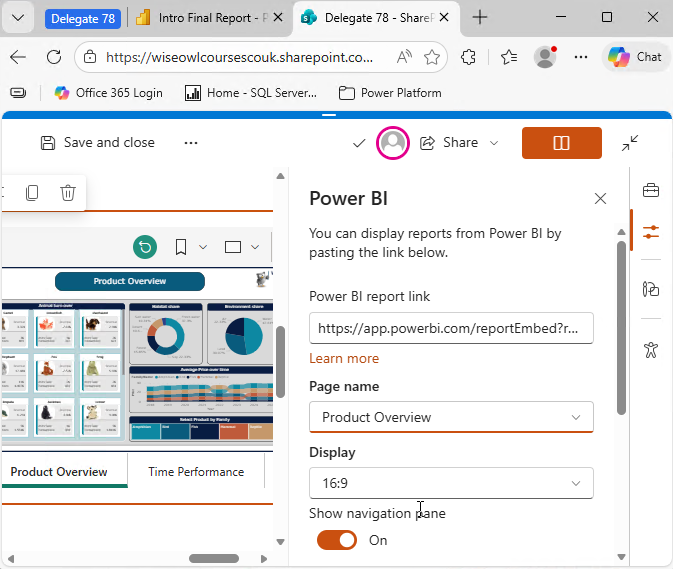Image resolution: width=673 pixels, height=569 pixels.
Task: Open the Page name dropdown
Action: coord(451,417)
